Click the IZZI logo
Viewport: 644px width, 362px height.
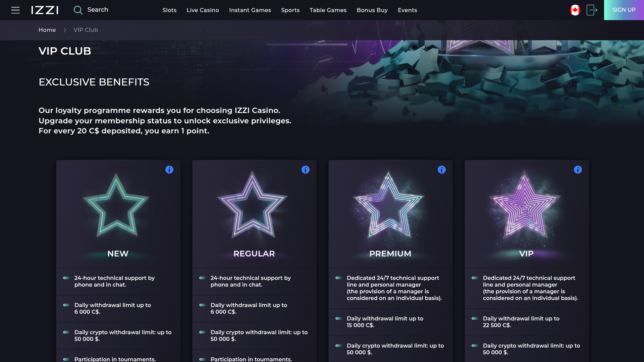(x=45, y=10)
